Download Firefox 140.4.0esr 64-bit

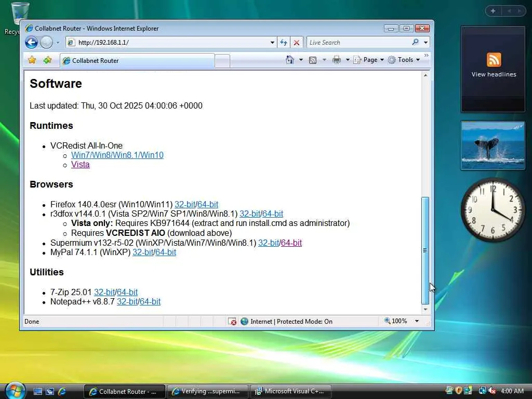click(x=208, y=204)
